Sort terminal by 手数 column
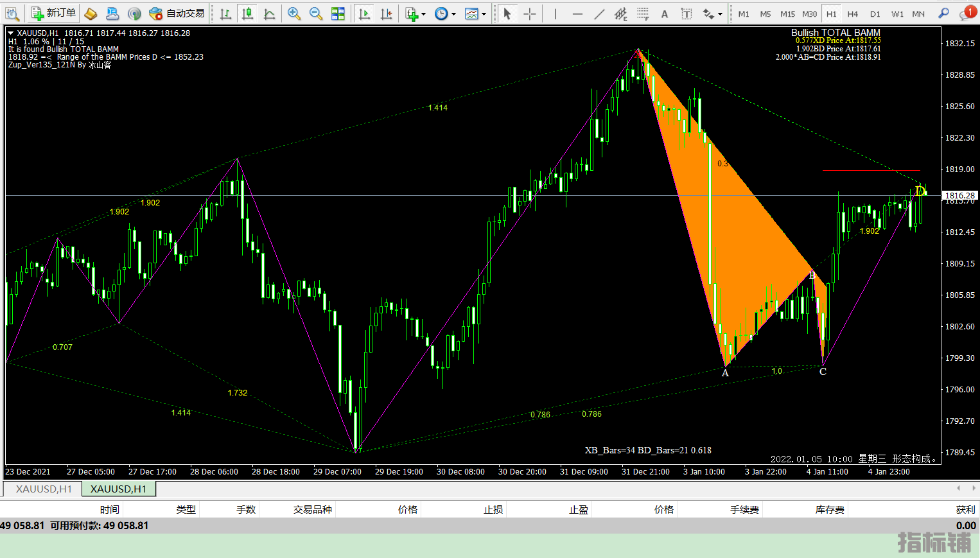980x558 pixels. [x=246, y=509]
